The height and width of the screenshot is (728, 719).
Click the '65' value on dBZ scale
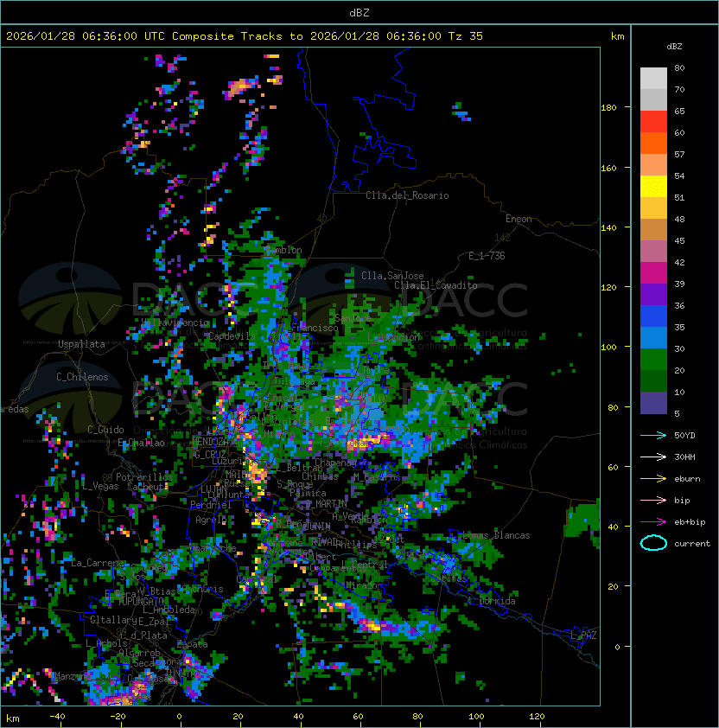tap(679, 111)
